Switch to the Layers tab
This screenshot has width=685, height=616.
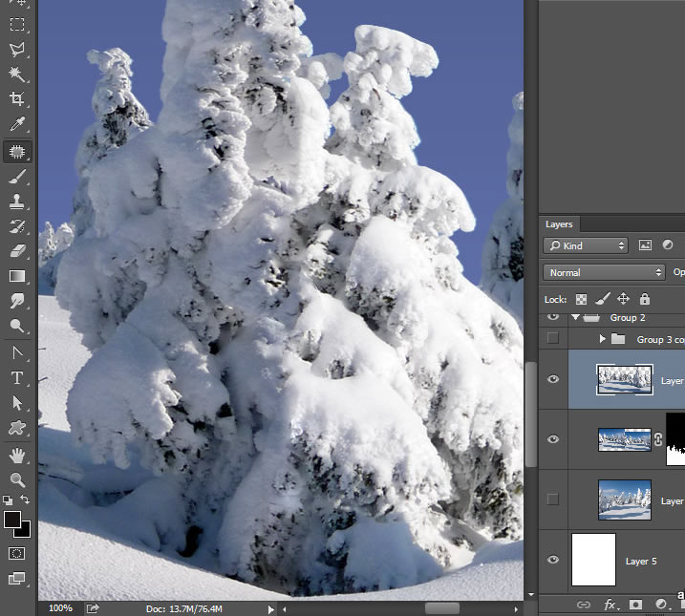point(559,224)
